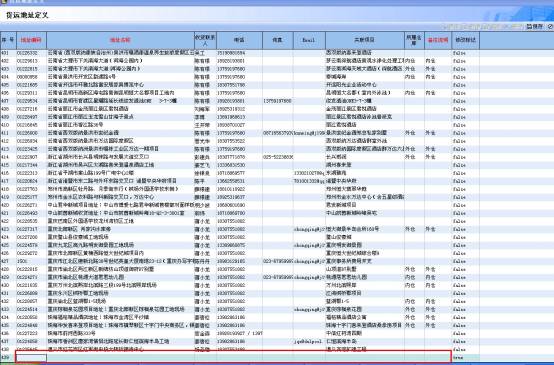Click the Email cell in row 416
Viewport: 554px width, 365px height.
309,173
